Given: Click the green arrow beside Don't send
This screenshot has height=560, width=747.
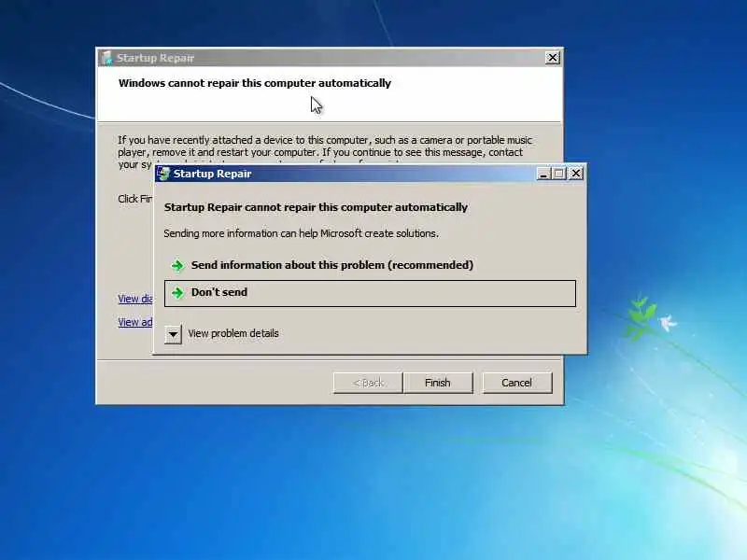Looking at the screenshot, I should click(x=177, y=292).
